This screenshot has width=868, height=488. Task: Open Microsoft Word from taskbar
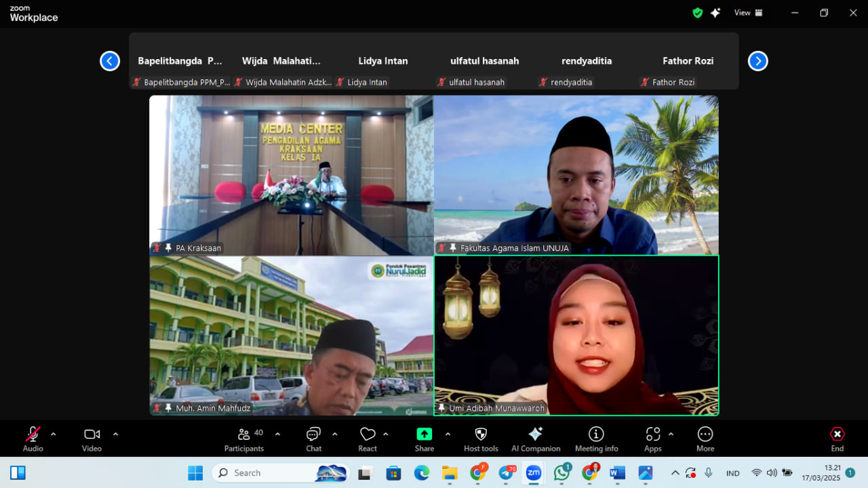[x=617, y=473]
